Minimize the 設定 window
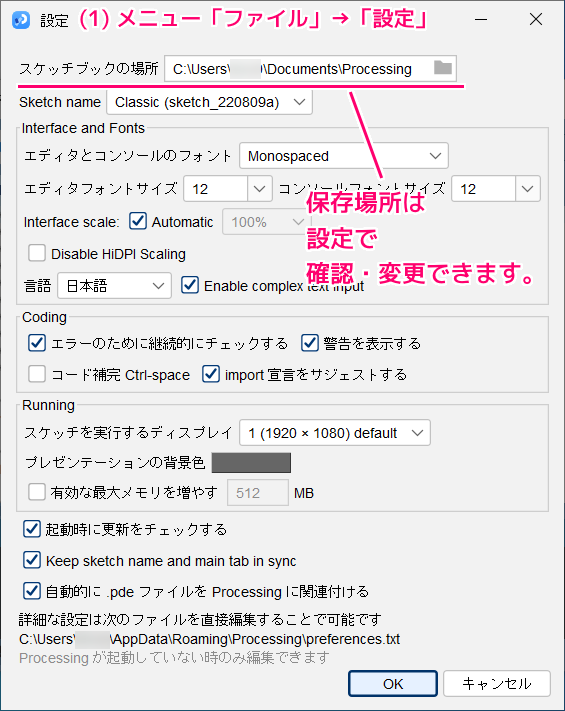This screenshot has width=565, height=711. click(x=481, y=19)
